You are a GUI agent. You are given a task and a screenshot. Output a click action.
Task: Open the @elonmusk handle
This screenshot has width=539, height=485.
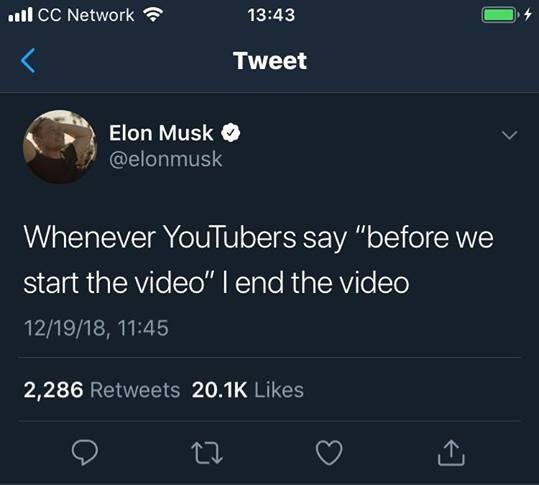tap(166, 159)
